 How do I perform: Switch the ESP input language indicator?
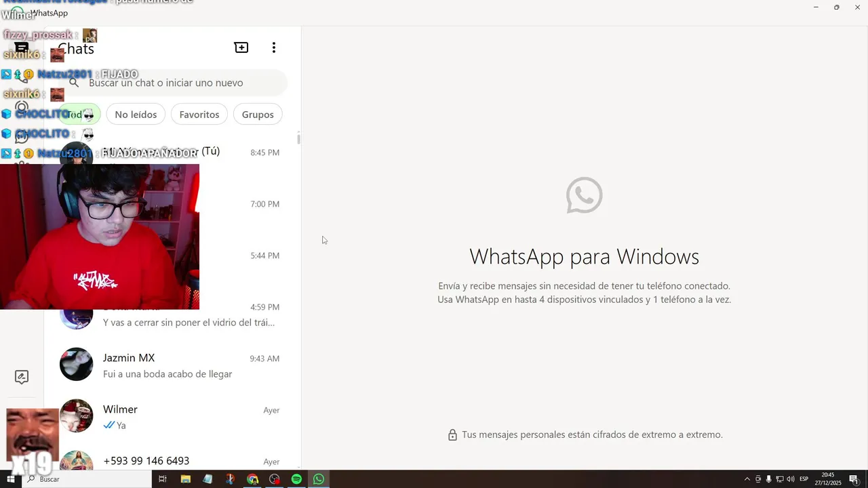[x=804, y=479]
